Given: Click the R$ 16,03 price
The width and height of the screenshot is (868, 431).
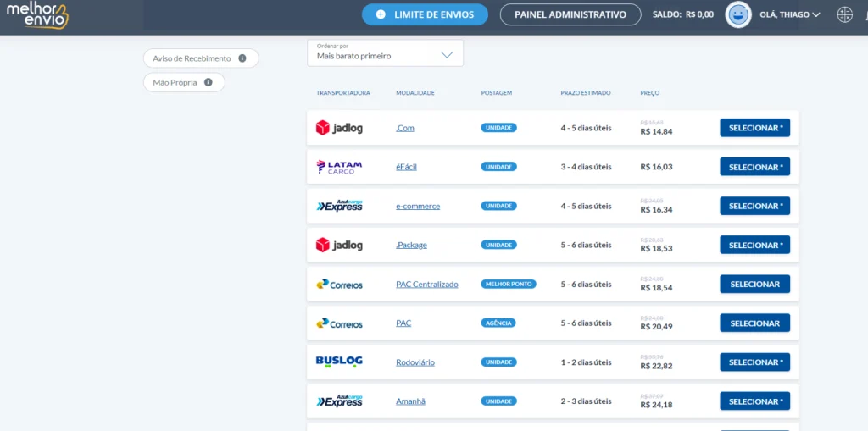Looking at the screenshot, I should point(657,167).
